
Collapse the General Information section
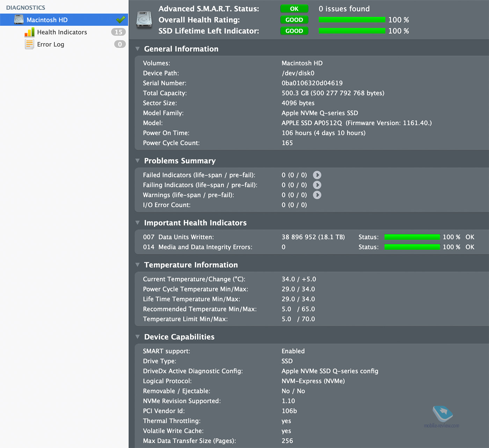tap(138, 49)
